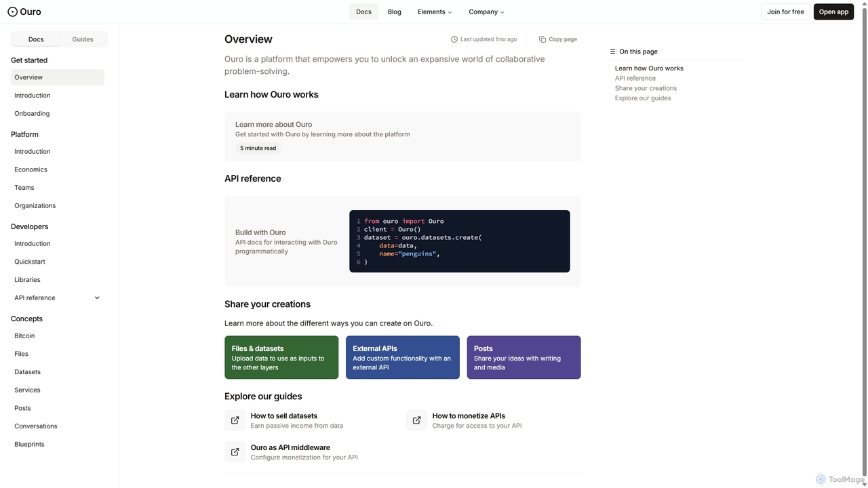Screen dimensions: 868x488
Task: Click the clock icon beside Last updated
Action: click(454, 39)
